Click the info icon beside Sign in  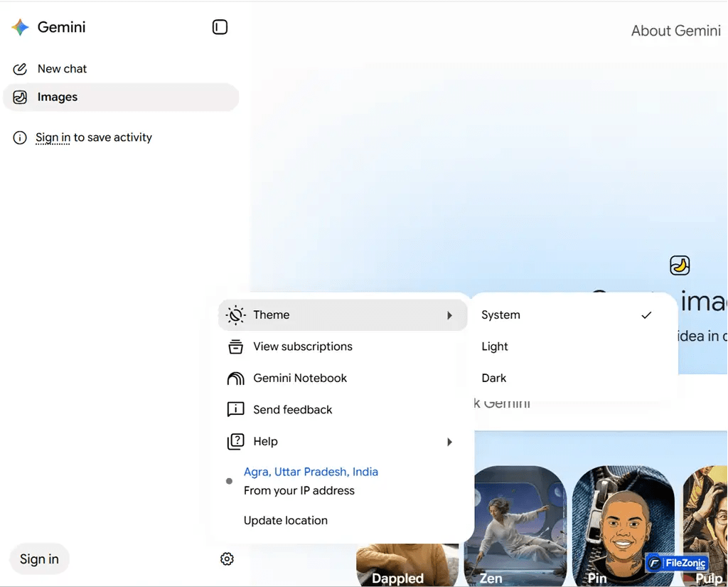[19, 137]
